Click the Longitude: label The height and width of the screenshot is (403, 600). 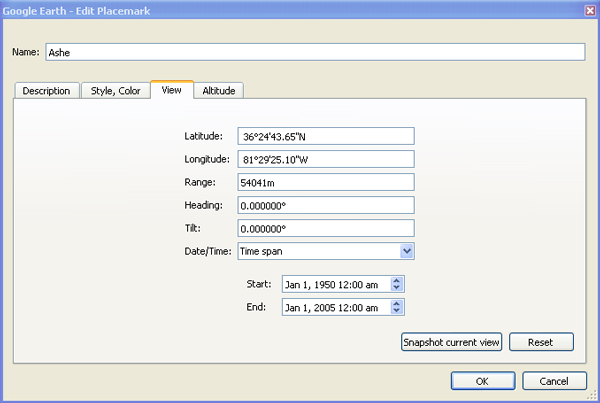click(207, 159)
